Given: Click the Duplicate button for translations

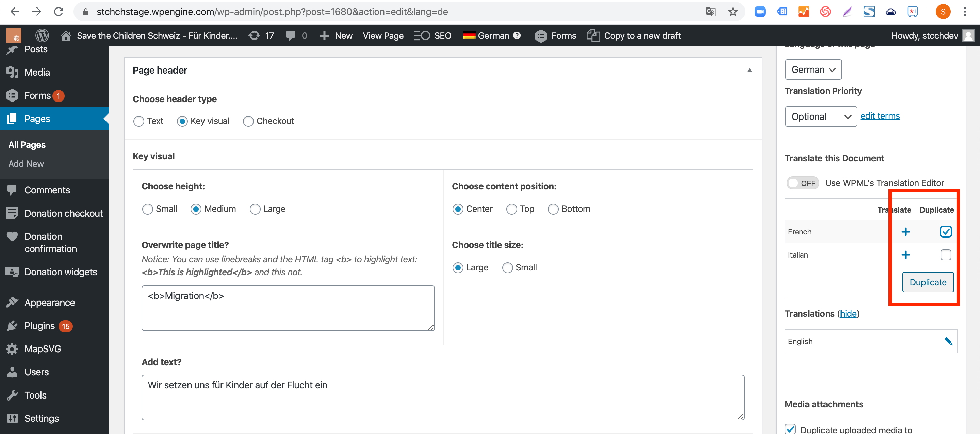Looking at the screenshot, I should click(x=928, y=282).
